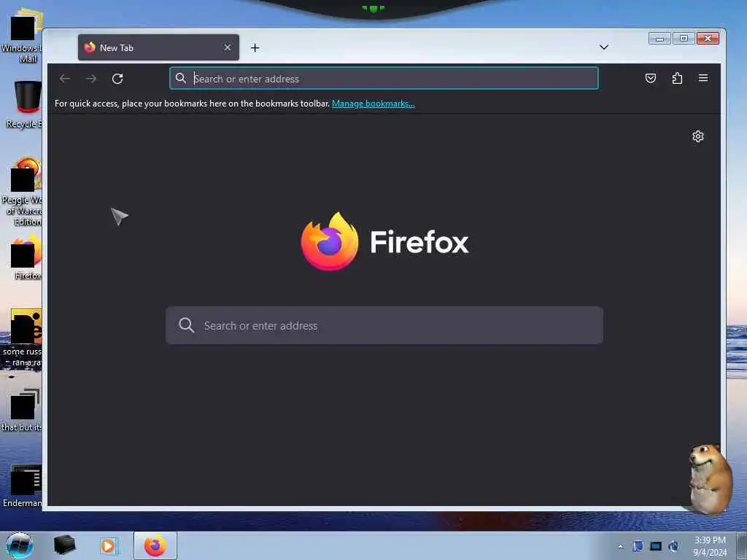Viewport: 747px width, 560px height.
Task: Select the 'some russ' desktop file
Action: point(23,338)
